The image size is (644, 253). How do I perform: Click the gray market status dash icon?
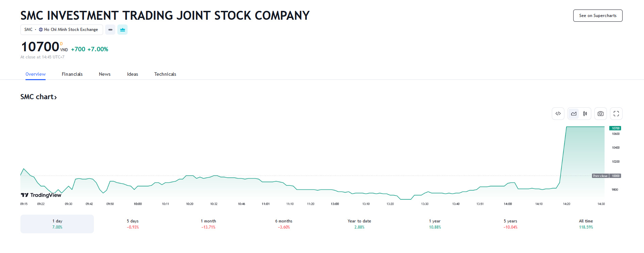[x=110, y=30]
